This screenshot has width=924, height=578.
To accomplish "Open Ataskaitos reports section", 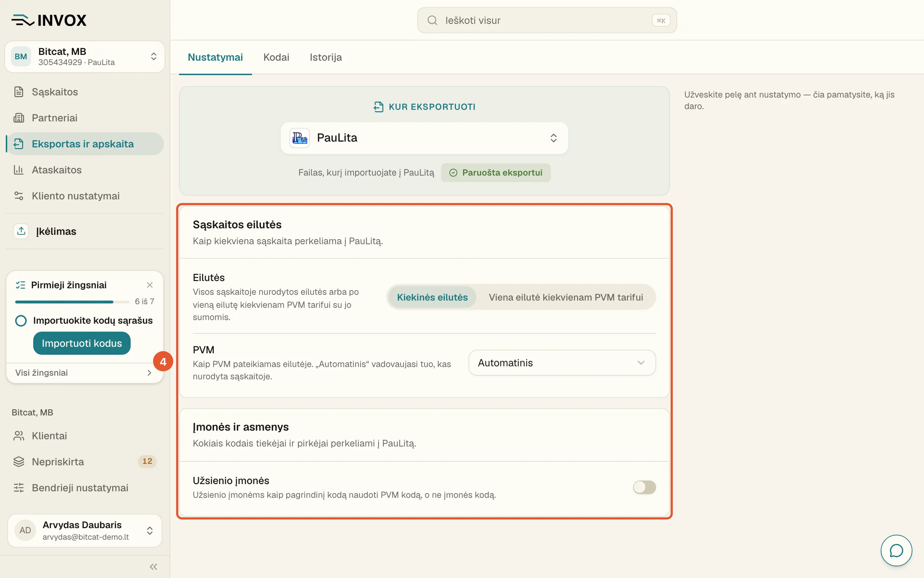I will pos(85,170).
